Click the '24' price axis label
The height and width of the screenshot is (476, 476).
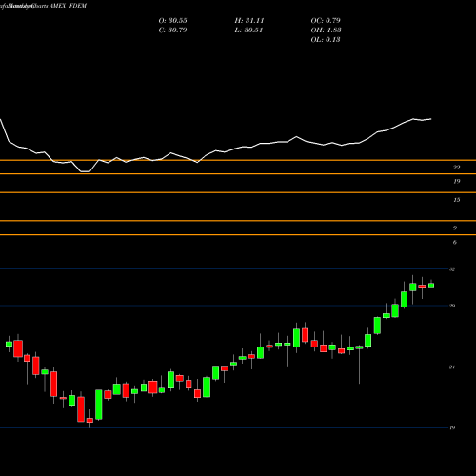(452, 367)
